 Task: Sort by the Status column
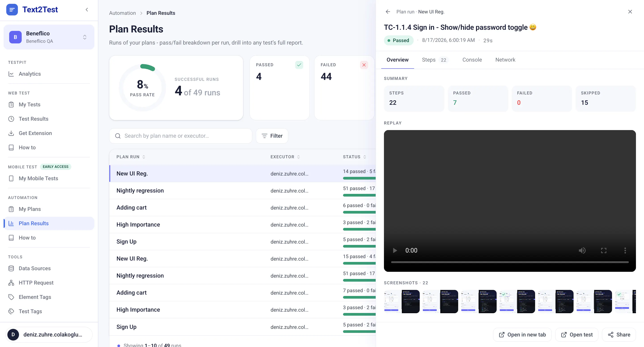pyautogui.click(x=354, y=157)
